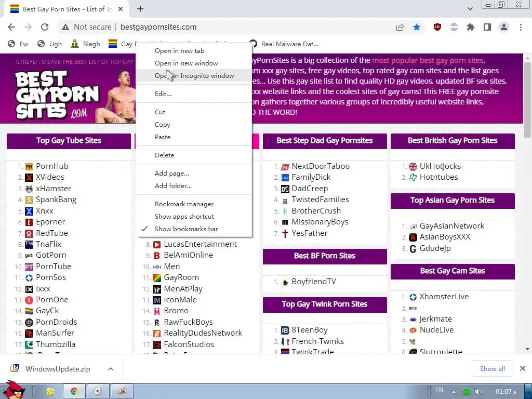Click the page vertical scrollbar thumb
Image resolution: width=532 pixels, height=399 pixels.
click(528, 99)
